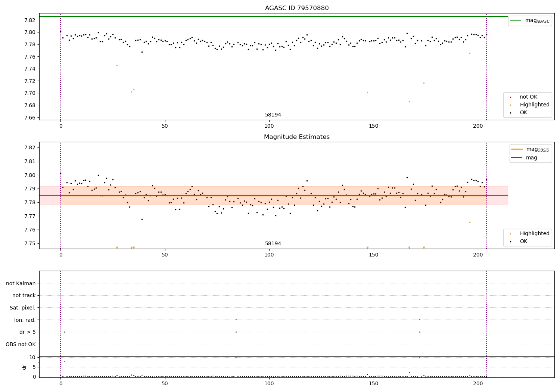The width and height of the screenshot is (560, 392).
Task: Click the 'OBS not OK' axis label
Action: pos(21,344)
